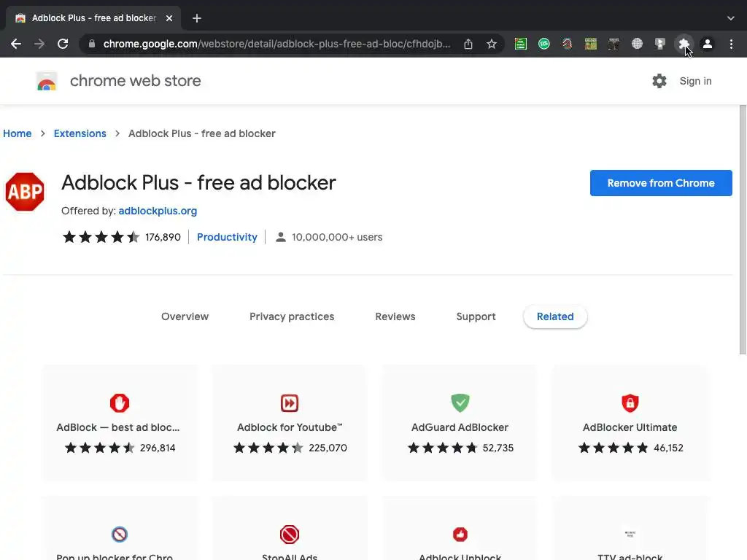
Task: Click the StopAll Ads icon
Action: coord(290,534)
